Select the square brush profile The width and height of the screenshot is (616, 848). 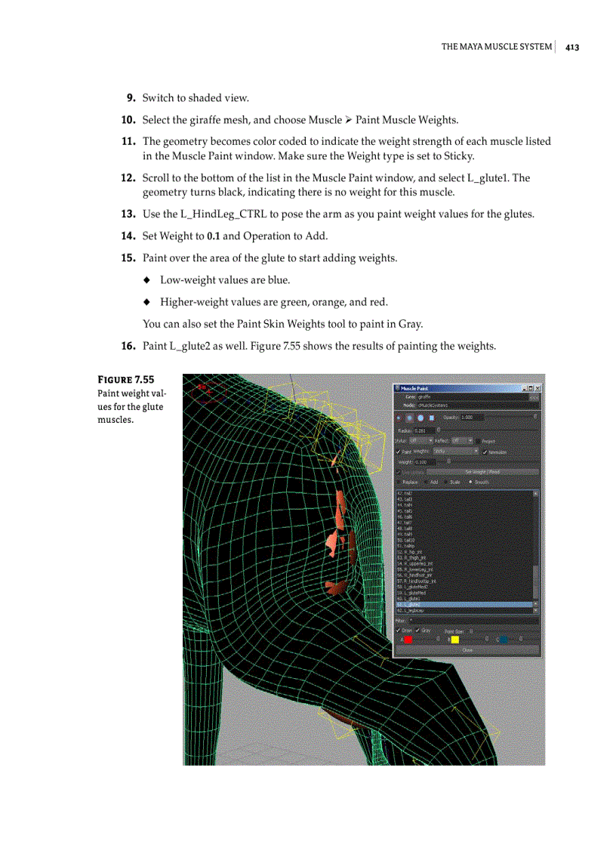(430, 417)
